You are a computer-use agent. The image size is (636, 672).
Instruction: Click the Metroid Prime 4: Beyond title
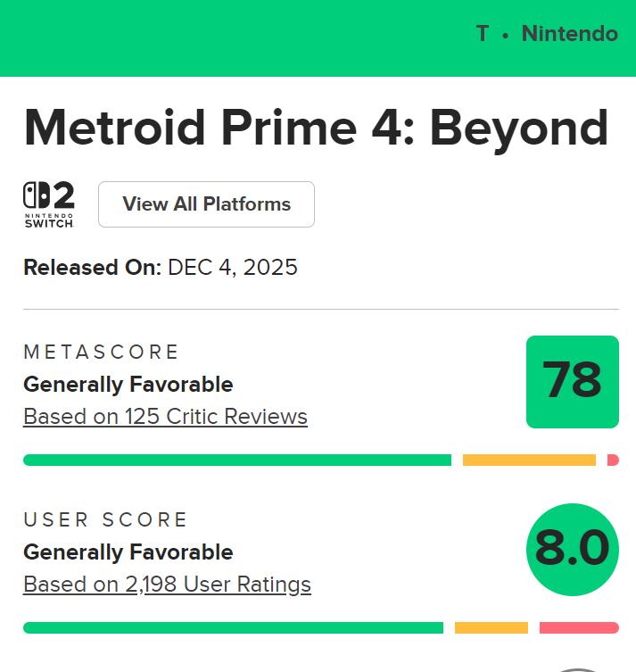click(x=316, y=129)
